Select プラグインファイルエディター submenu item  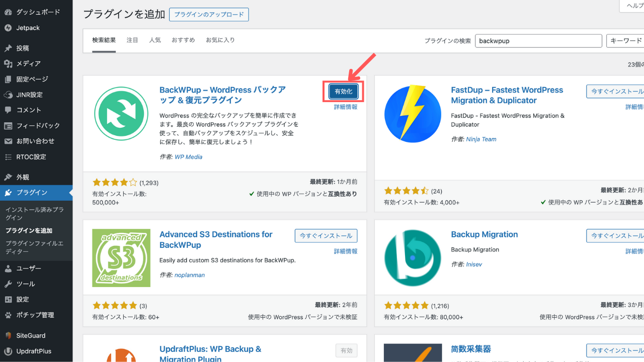click(x=34, y=247)
